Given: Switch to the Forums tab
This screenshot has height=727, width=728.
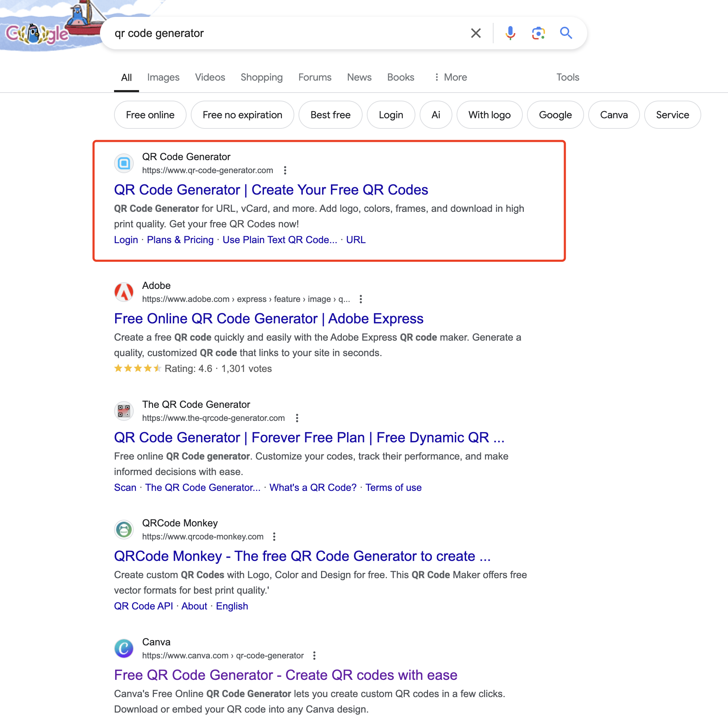Looking at the screenshot, I should coord(315,77).
